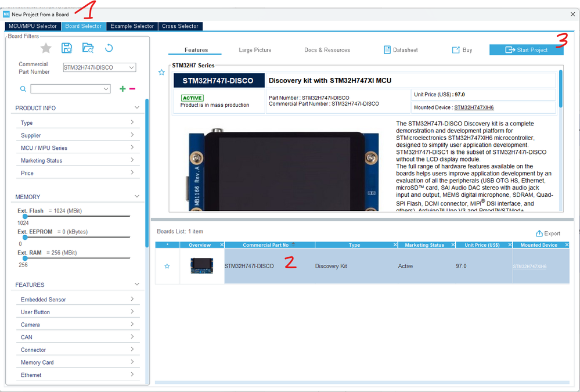Expand User Button filter

(78, 312)
